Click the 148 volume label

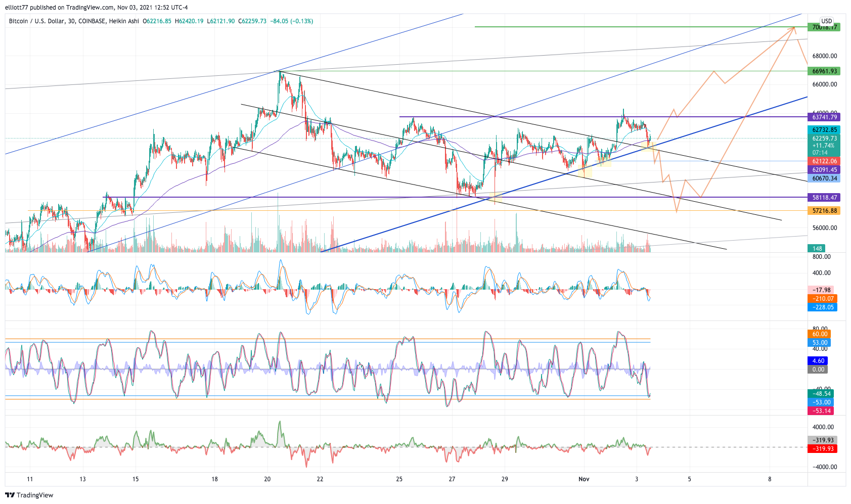tap(817, 248)
